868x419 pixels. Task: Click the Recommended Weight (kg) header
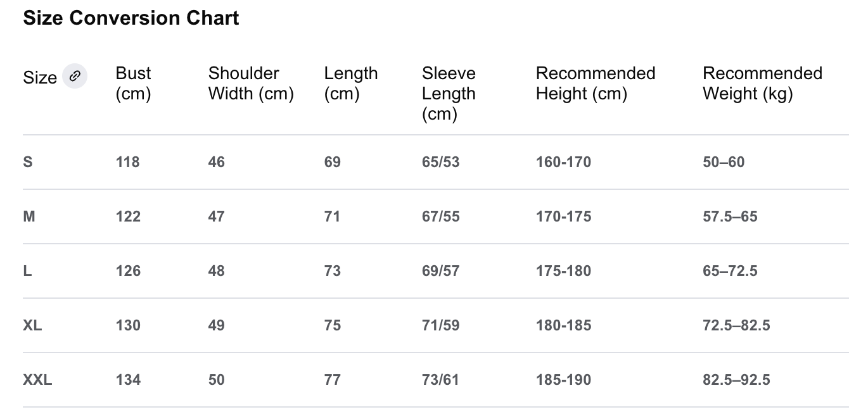click(x=762, y=84)
